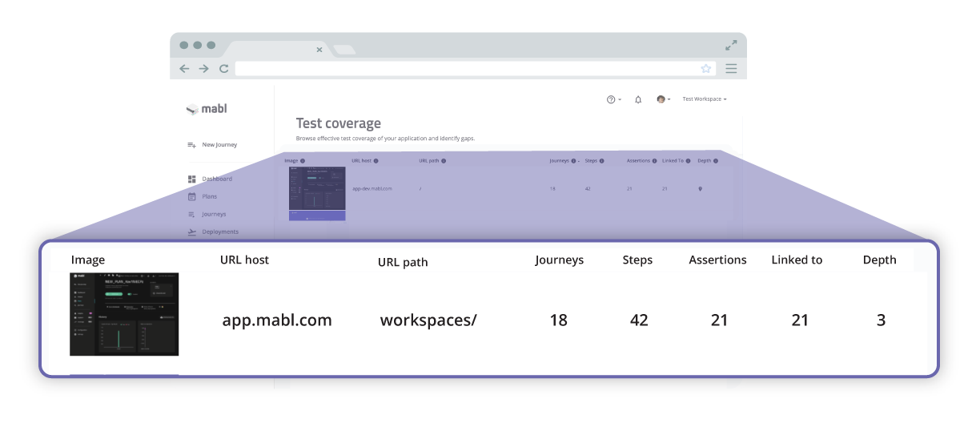This screenshot has width=980, height=423.
Task: Expand browser window with fullscreen arrows icon
Action: (731, 46)
